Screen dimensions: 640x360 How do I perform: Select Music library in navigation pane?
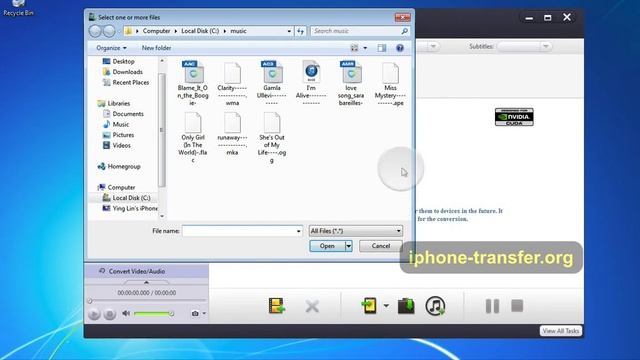[x=120, y=124]
